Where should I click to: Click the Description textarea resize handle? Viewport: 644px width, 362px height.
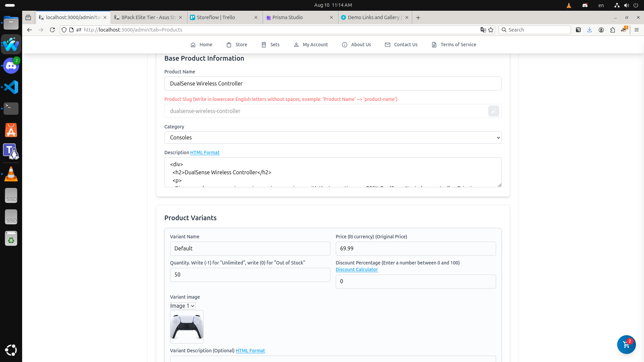(x=499, y=185)
